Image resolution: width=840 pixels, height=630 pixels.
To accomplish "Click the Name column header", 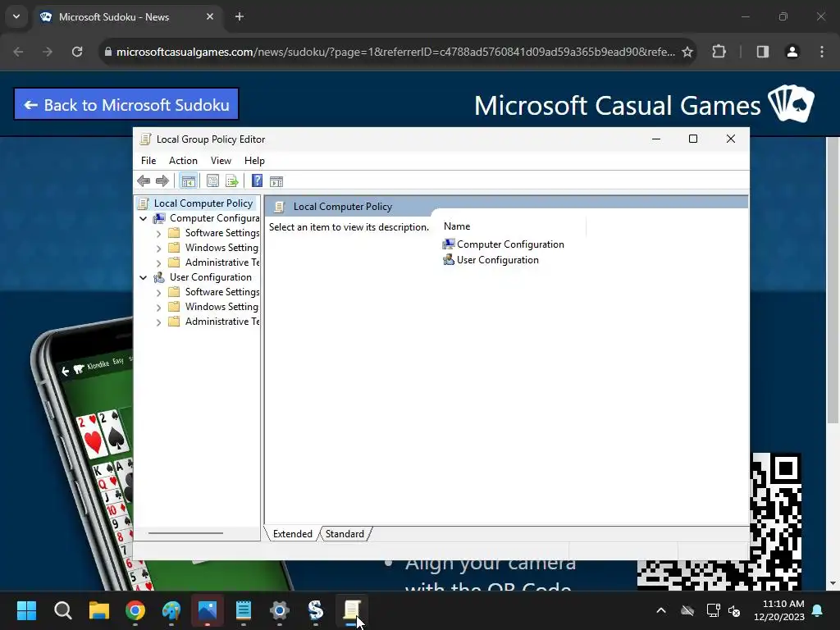I will coord(514,226).
